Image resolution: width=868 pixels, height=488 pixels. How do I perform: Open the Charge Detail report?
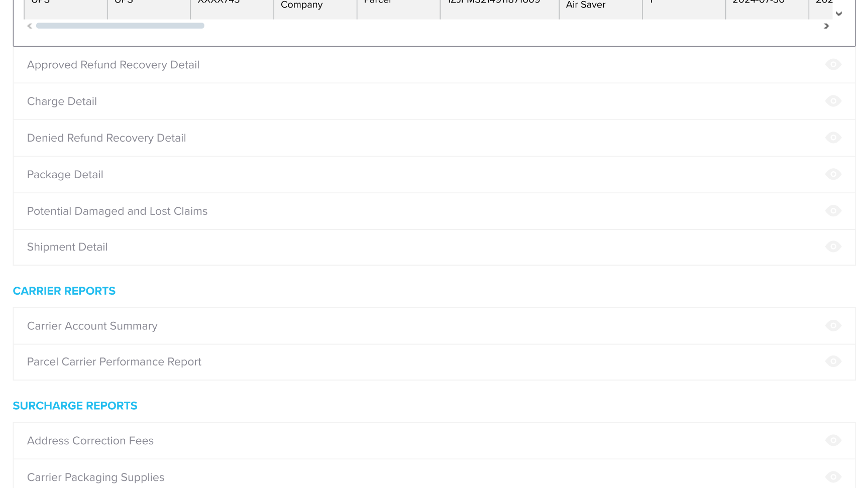click(x=434, y=101)
